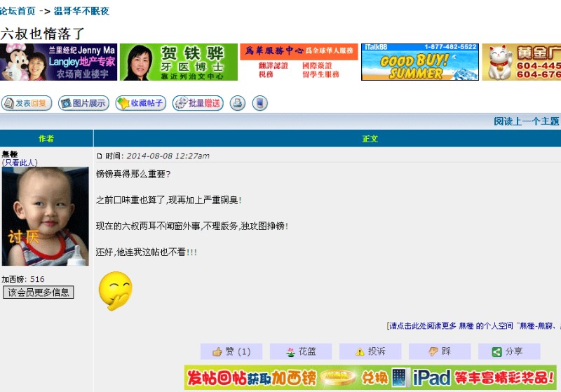
Task: Send a 花篮 flower basket
Action: tap(301, 351)
